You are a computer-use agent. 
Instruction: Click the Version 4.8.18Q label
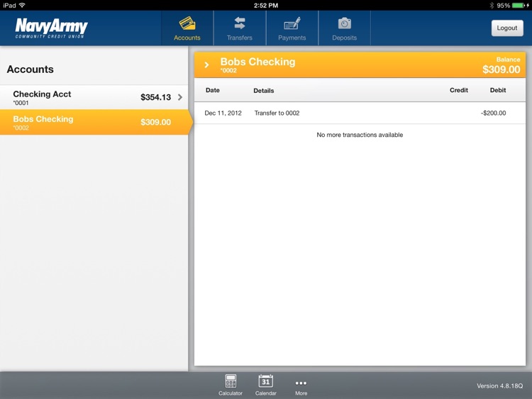(x=500, y=386)
